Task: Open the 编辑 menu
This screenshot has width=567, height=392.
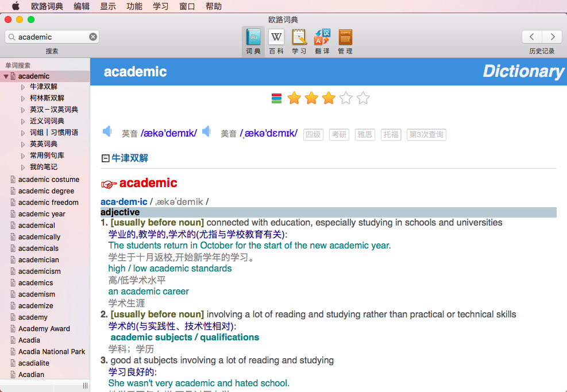Action: pyautogui.click(x=82, y=6)
